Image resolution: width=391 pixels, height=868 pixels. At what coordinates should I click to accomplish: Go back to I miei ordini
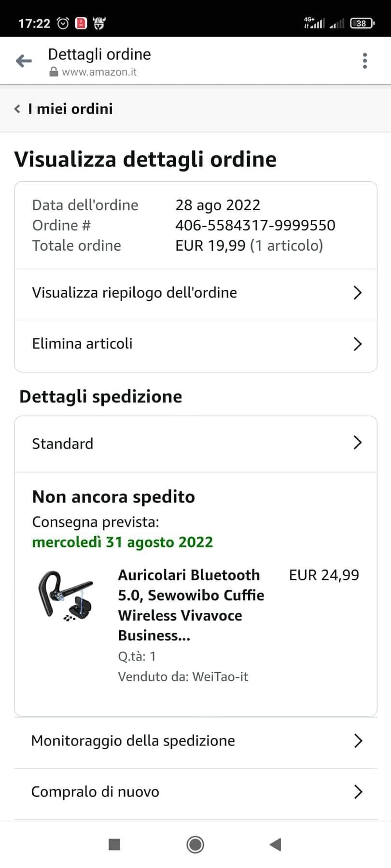click(64, 109)
